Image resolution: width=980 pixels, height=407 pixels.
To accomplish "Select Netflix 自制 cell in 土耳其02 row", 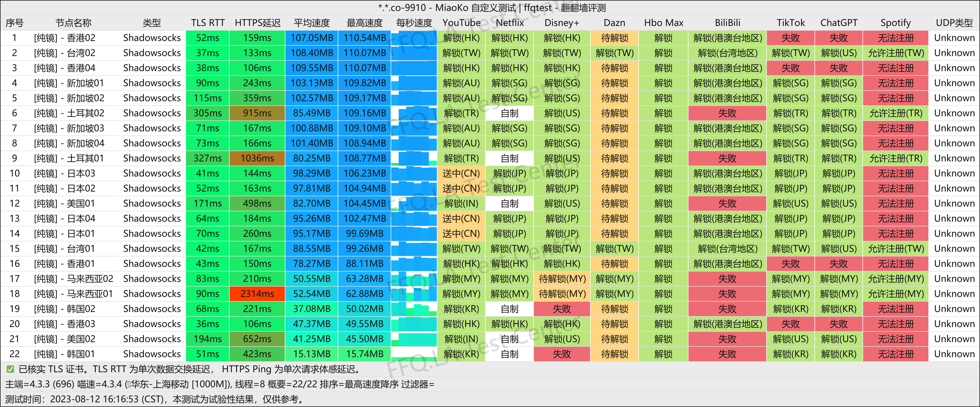I will pyautogui.click(x=510, y=113).
